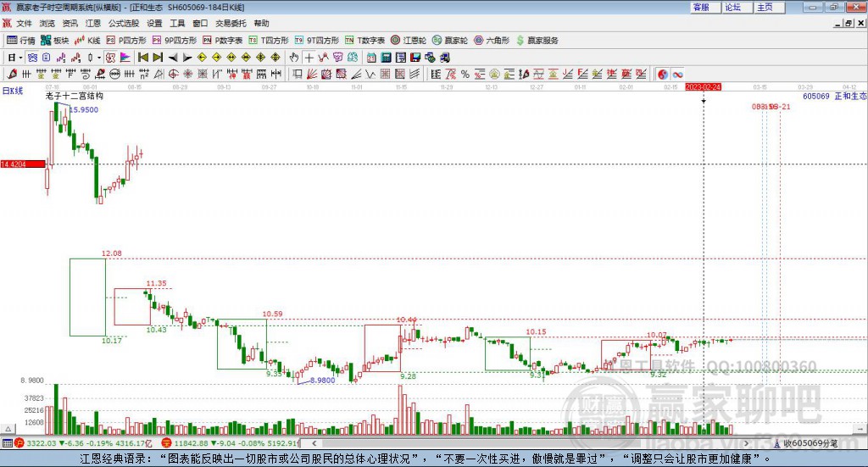Click the first yellow diamond arrow icon
Screen dimensions: 868x467
202,58
